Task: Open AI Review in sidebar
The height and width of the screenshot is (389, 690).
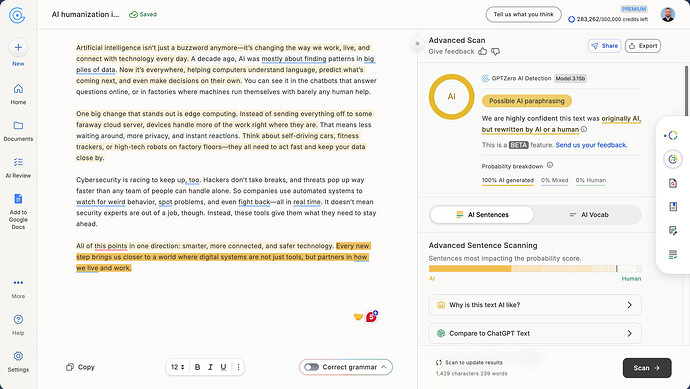Action: point(18,168)
